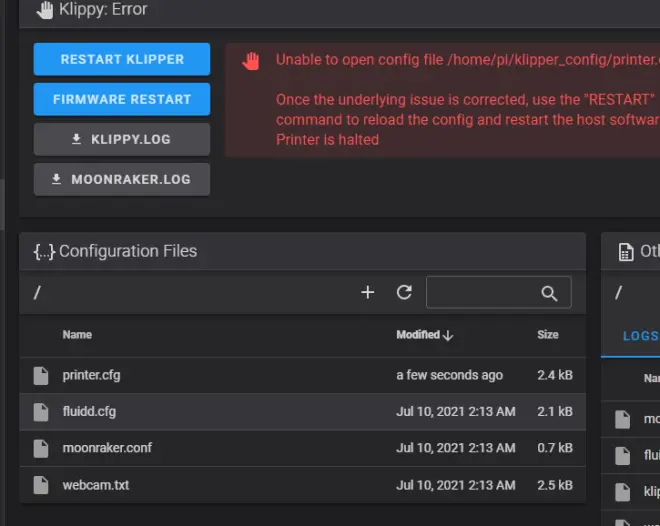660x526 pixels.
Task: Sort files by Modified column
Action: 418,335
